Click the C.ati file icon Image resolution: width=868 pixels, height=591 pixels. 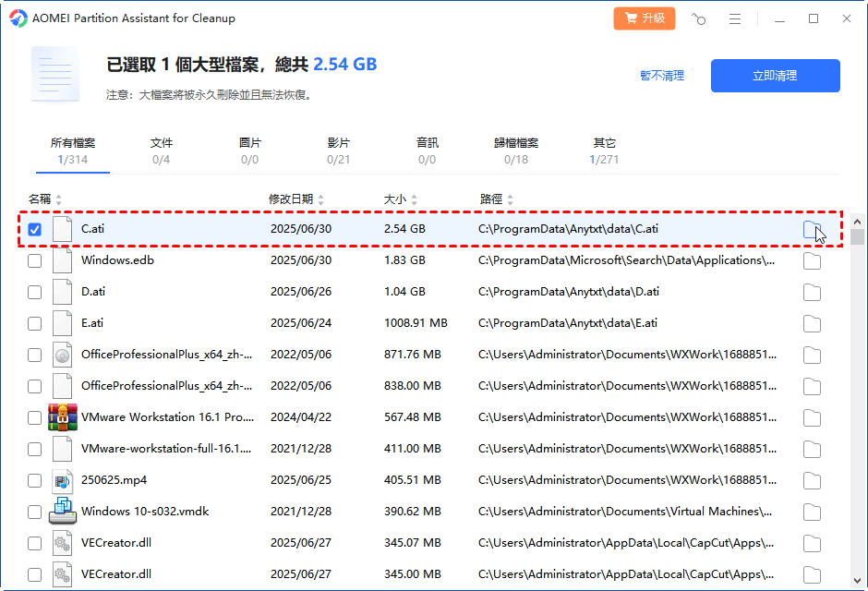click(x=63, y=229)
